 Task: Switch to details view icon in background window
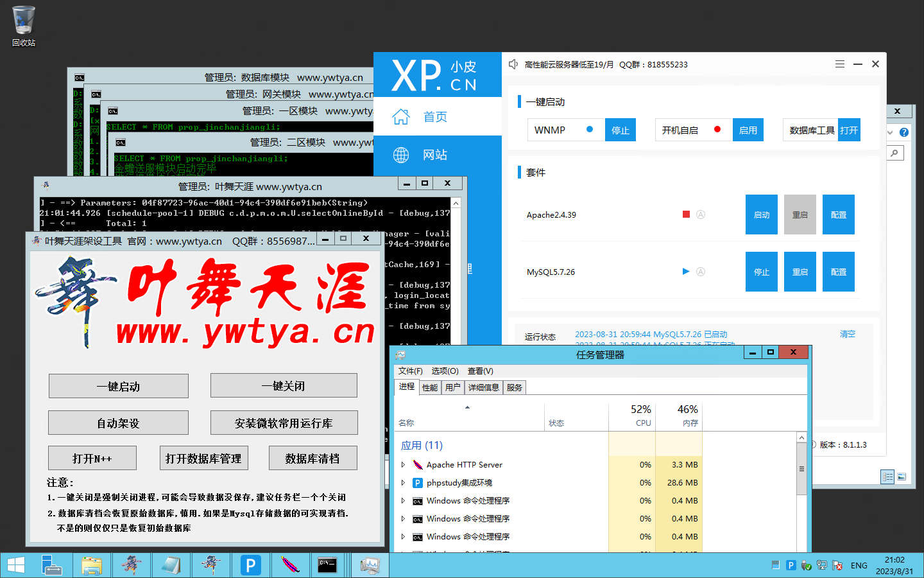click(x=887, y=477)
